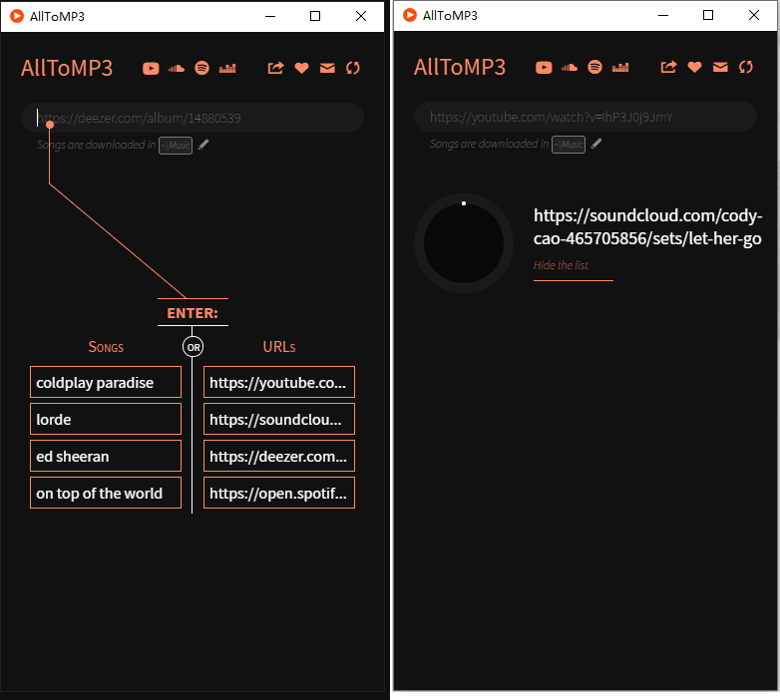Select 'coldplay paradise' song example
This screenshot has width=780, height=700.
click(106, 382)
